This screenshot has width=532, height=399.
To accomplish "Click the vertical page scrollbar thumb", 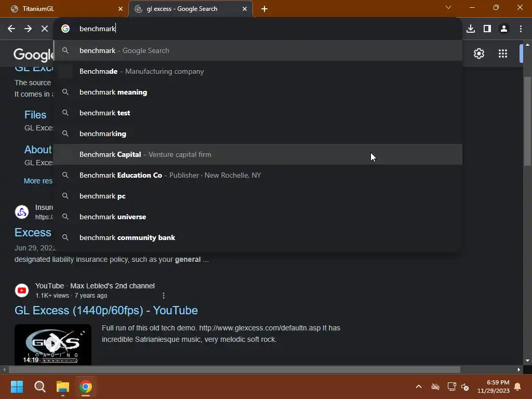I will point(527,121).
